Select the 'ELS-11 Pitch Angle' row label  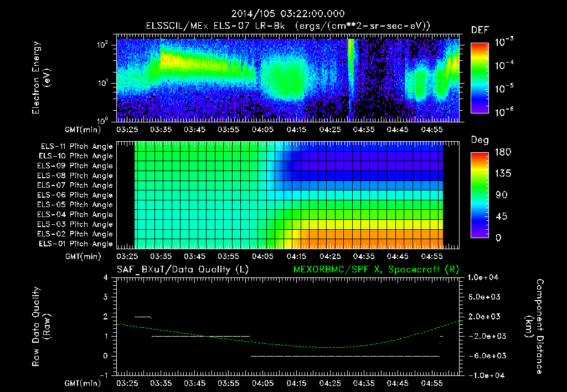click(76, 147)
